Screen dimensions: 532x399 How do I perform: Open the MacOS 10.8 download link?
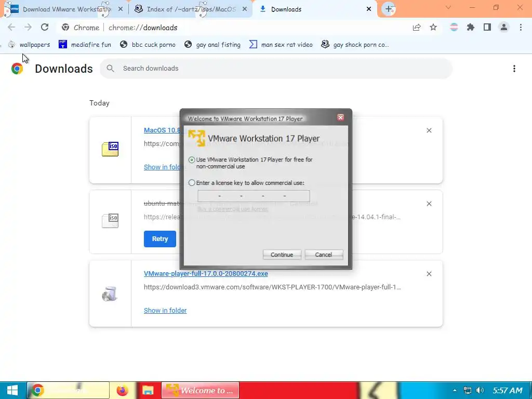[162, 130]
